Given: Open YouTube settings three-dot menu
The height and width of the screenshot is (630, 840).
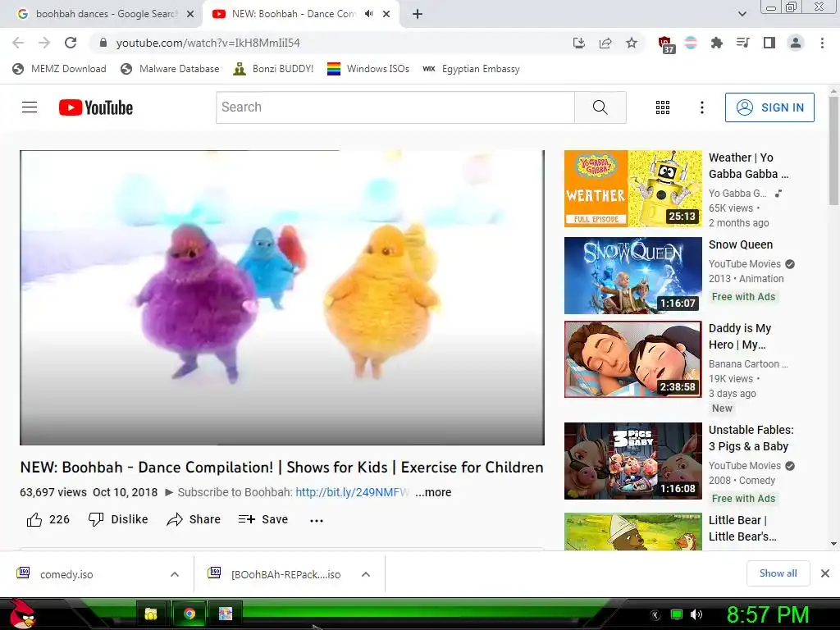Looking at the screenshot, I should pyautogui.click(x=702, y=107).
